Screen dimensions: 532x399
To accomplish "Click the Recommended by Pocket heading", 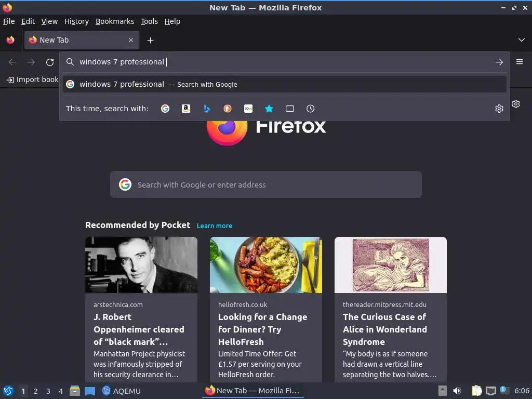I will 138,225.
